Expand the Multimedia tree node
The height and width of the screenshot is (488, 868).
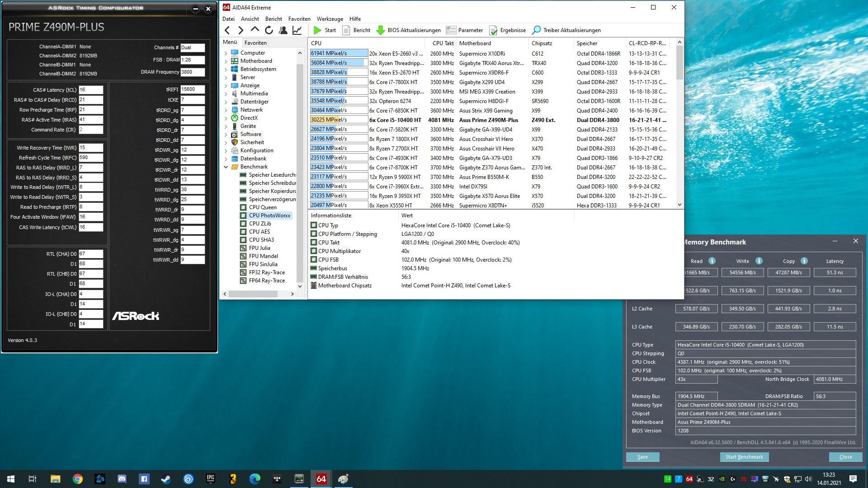tap(226, 94)
